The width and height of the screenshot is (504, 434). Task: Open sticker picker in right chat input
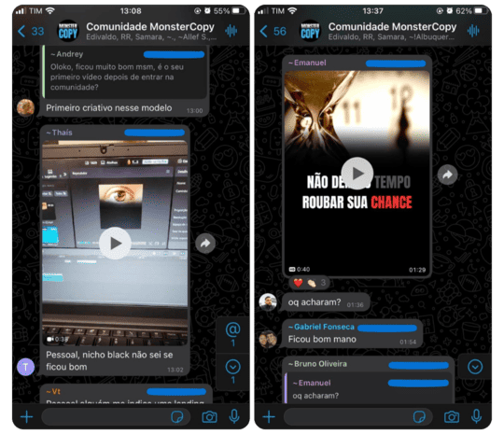(x=419, y=417)
